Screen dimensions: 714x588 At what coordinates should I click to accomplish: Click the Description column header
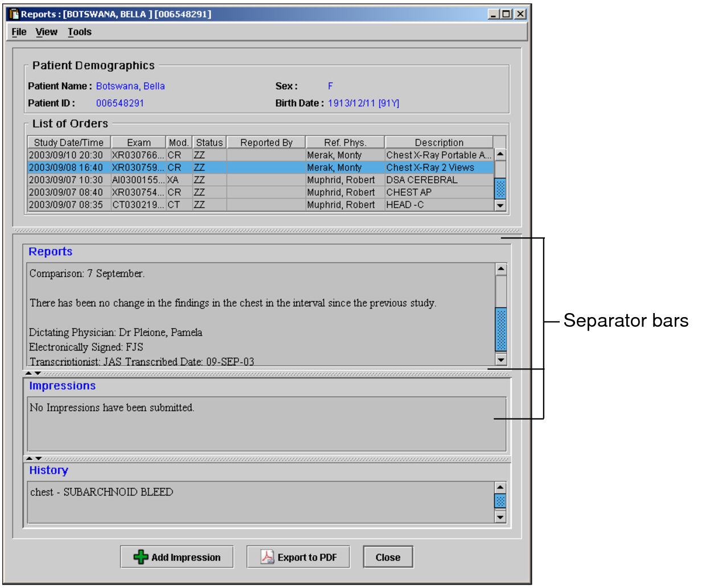pyautogui.click(x=438, y=142)
